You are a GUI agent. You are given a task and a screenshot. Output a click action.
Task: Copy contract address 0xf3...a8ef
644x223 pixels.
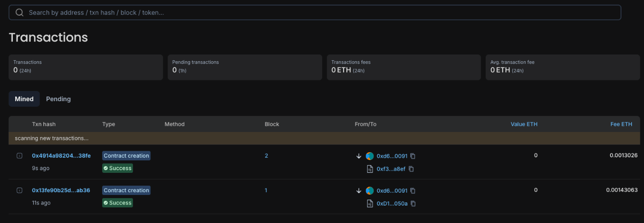(x=411, y=169)
